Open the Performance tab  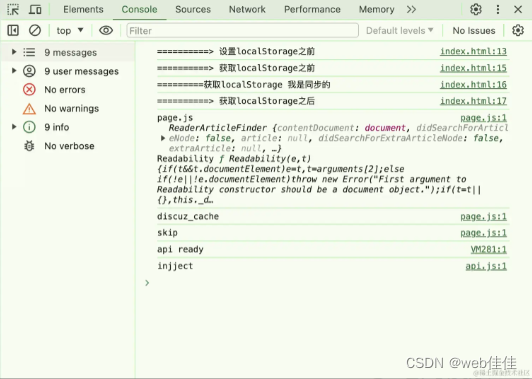pyautogui.click(x=312, y=9)
